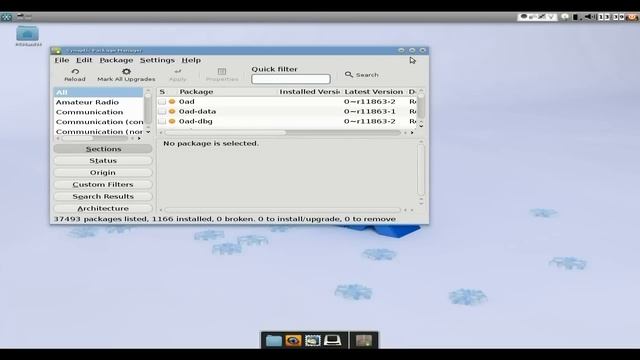
Task: Click the description pane vertical scrollbar
Action: coord(421,172)
